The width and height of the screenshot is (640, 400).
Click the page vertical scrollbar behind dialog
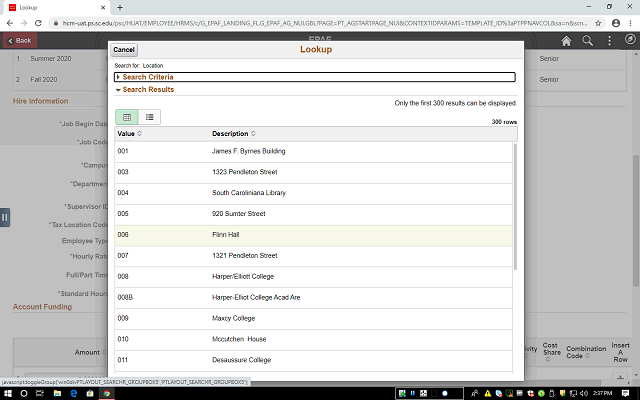point(636,220)
